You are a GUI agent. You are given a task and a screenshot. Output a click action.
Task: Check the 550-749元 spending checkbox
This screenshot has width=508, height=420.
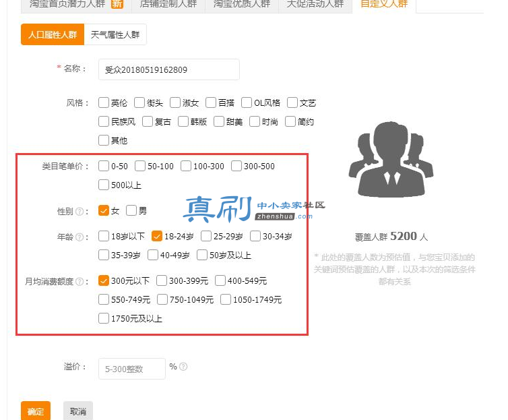[x=104, y=299]
